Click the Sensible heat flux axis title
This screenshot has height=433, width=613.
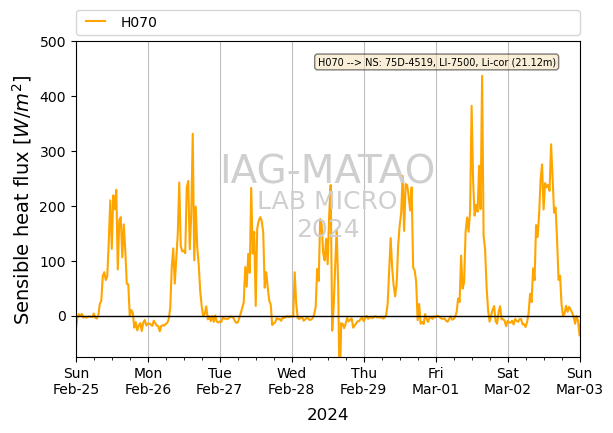[22, 200]
